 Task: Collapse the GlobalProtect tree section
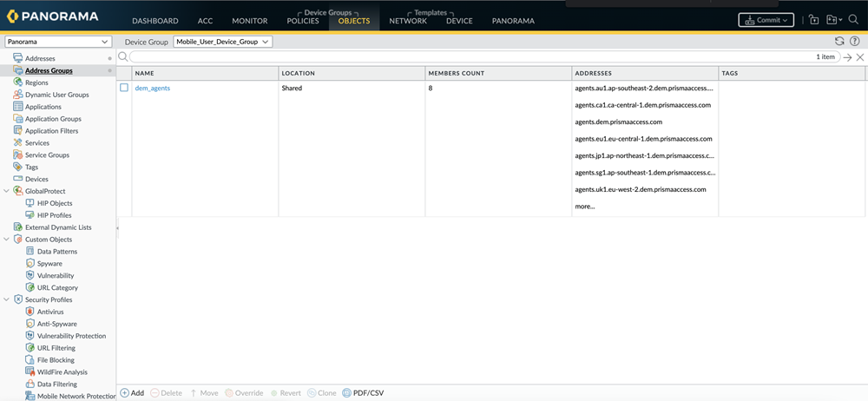(x=7, y=191)
